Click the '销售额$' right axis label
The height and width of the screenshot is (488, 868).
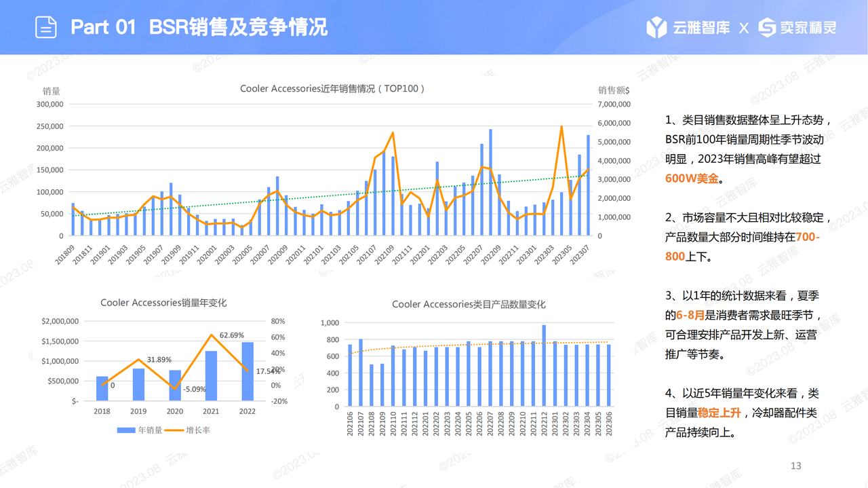click(614, 90)
